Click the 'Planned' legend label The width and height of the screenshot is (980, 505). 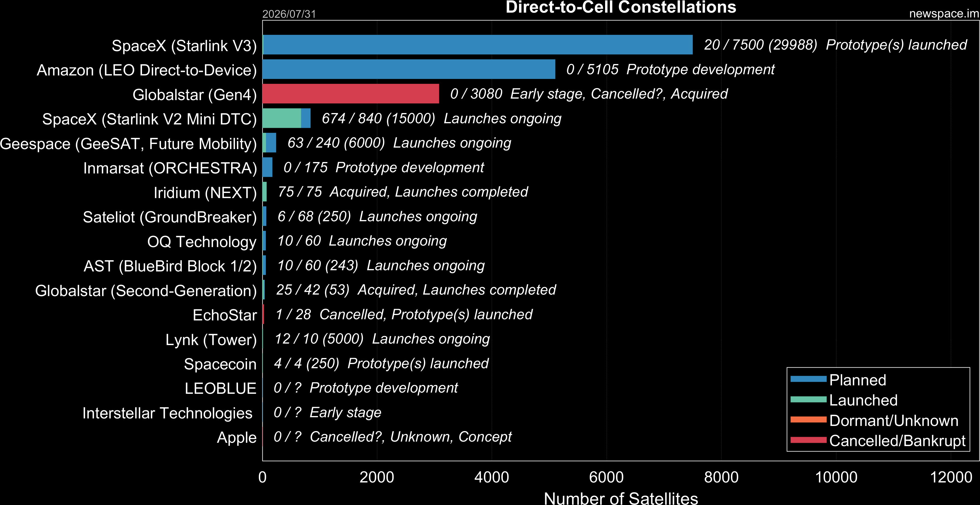tap(858, 380)
